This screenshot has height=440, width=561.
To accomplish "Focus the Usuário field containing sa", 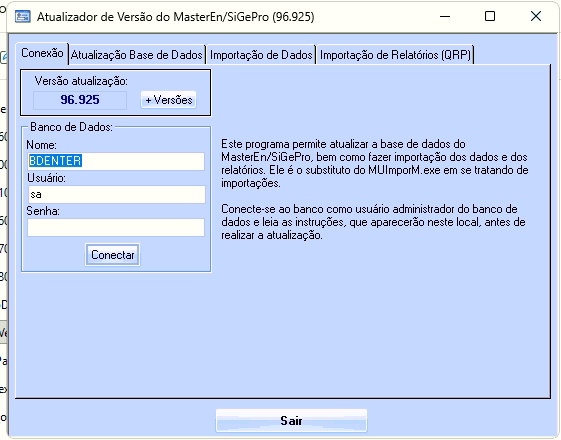I will point(116,194).
